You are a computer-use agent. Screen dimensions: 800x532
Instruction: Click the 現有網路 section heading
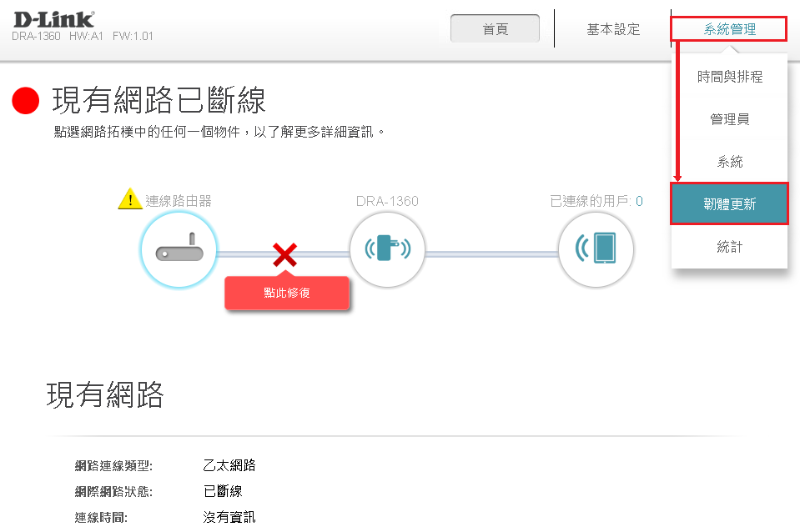click(105, 395)
